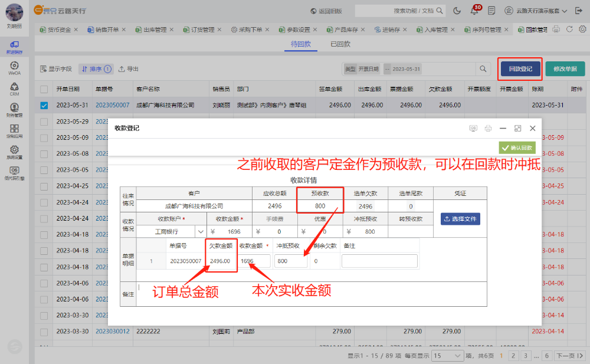Viewport: 590px width, 364px height.
Task: Click the 收款金额 1696 field in detail row
Action: [x=254, y=261]
